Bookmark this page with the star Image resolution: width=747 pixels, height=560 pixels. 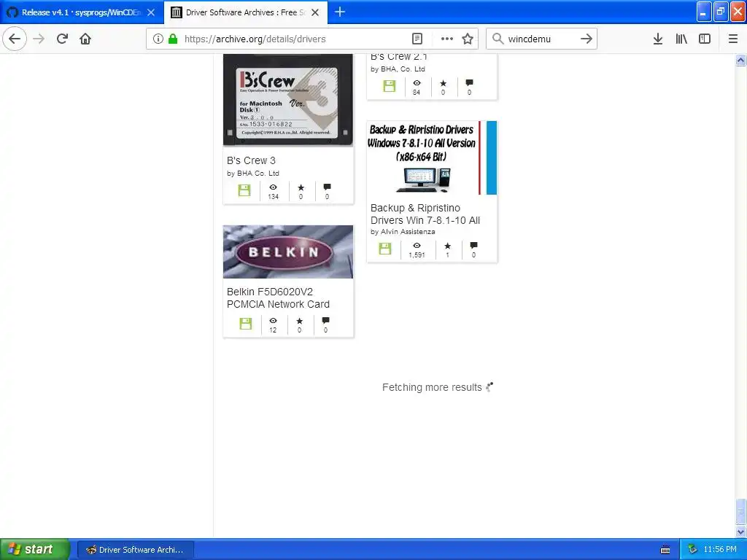pyautogui.click(x=468, y=39)
